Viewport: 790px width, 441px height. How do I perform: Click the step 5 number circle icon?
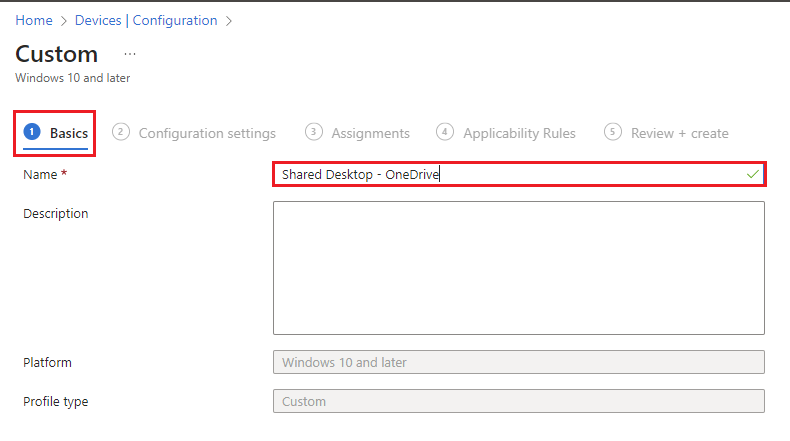(613, 132)
